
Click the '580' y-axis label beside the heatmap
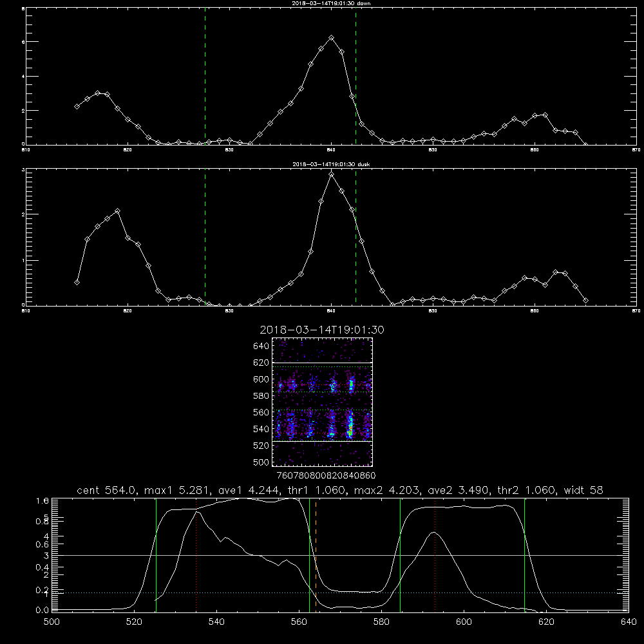pyautogui.click(x=261, y=396)
